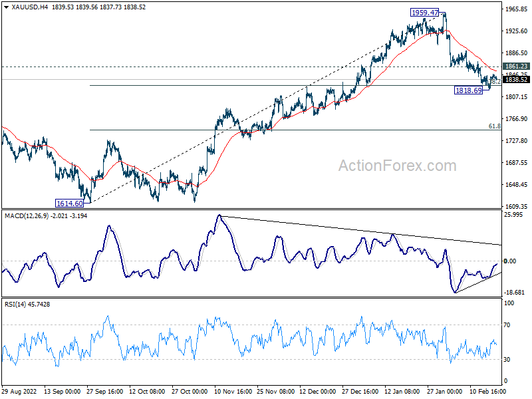Click the 61.8 Fibonacci level label
The width and height of the screenshot is (532, 399).
click(494, 126)
